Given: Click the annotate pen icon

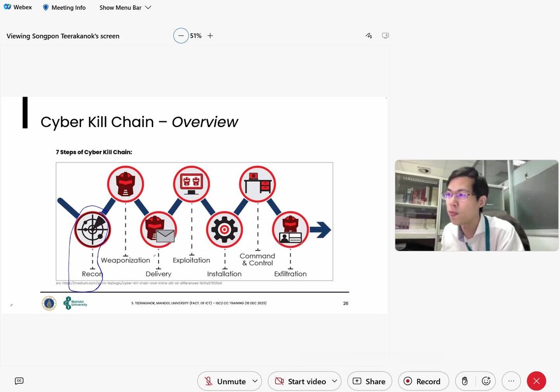Looking at the screenshot, I should coord(368,36).
